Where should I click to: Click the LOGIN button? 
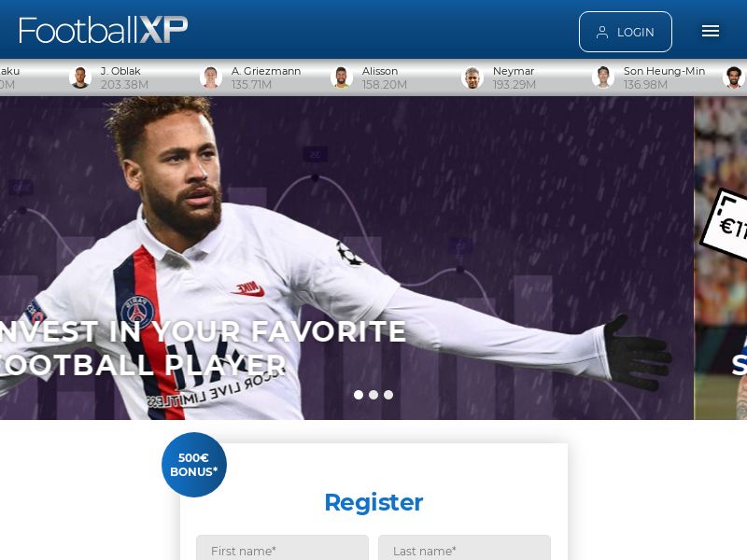625,32
